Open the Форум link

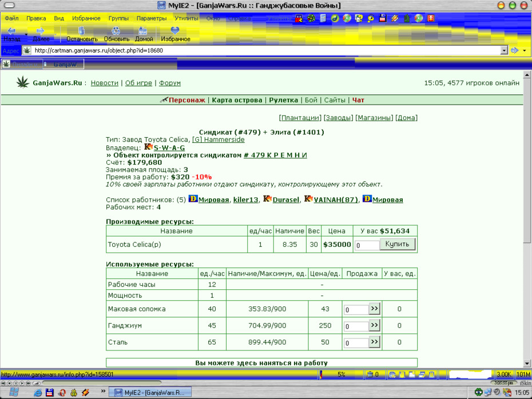point(170,83)
